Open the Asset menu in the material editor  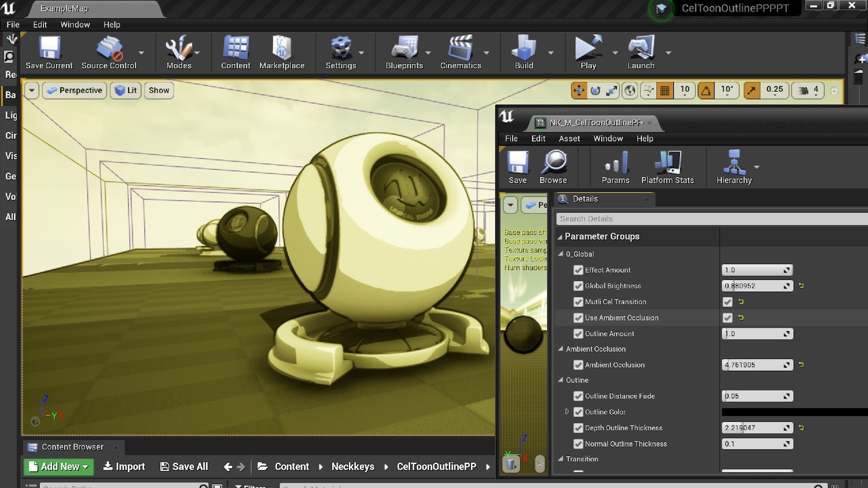click(569, 138)
